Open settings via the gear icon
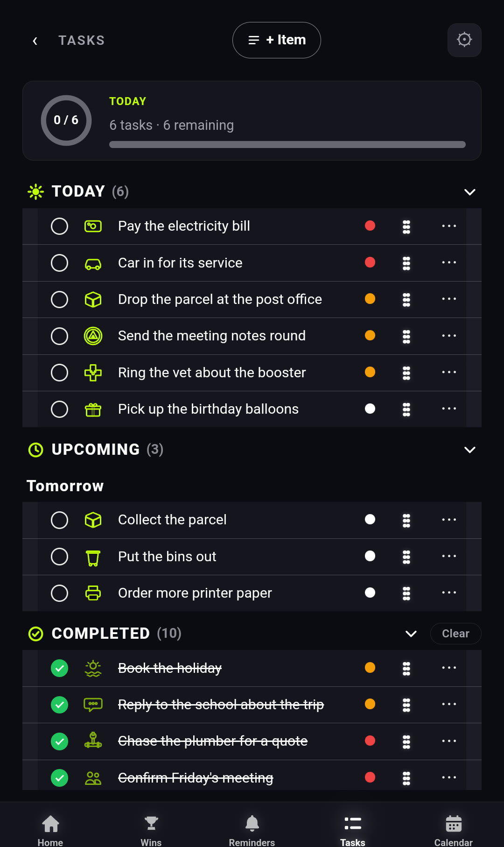The image size is (504, 847). point(464,40)
